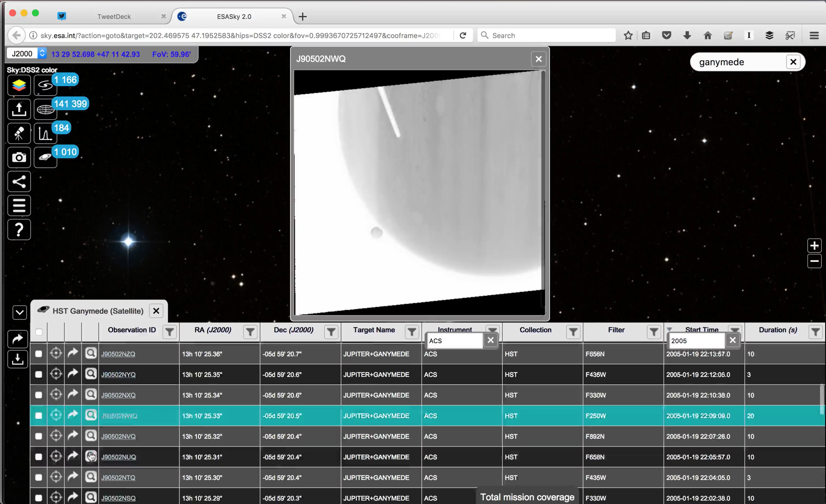Switch to the TweetDeck browser tab

[114, 16]
